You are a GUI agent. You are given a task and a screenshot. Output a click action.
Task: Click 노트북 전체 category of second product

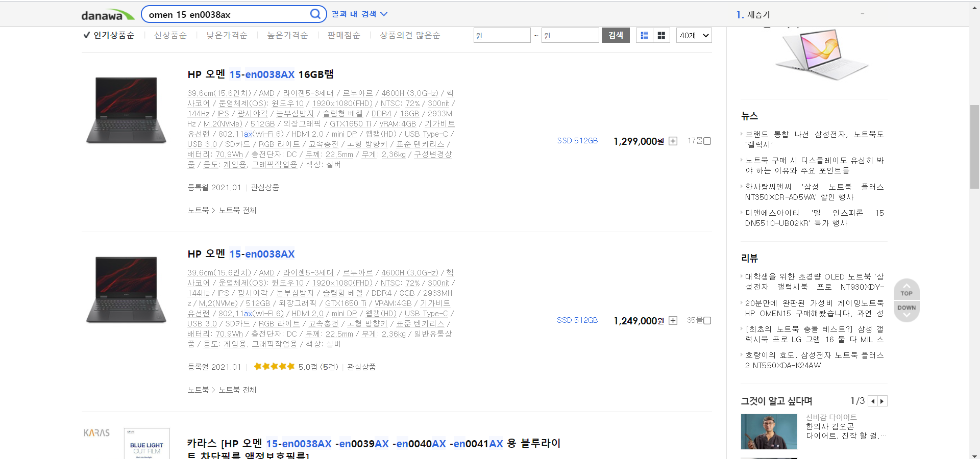coord(237,390)
